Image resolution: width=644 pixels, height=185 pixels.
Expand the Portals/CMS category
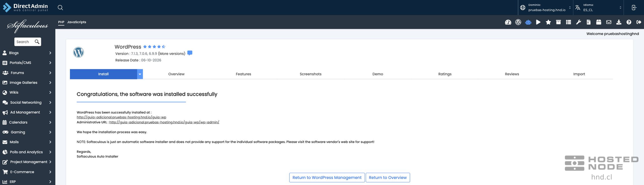coord(28,63)
